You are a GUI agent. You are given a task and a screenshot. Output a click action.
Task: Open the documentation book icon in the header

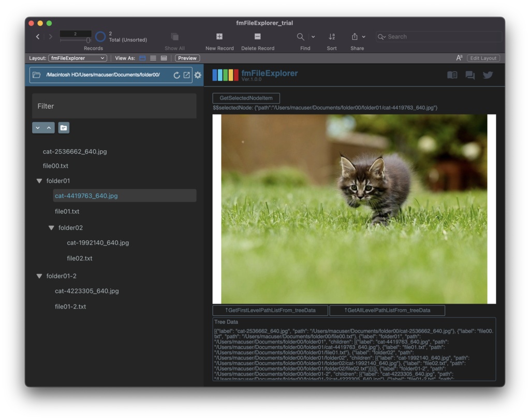452,75
